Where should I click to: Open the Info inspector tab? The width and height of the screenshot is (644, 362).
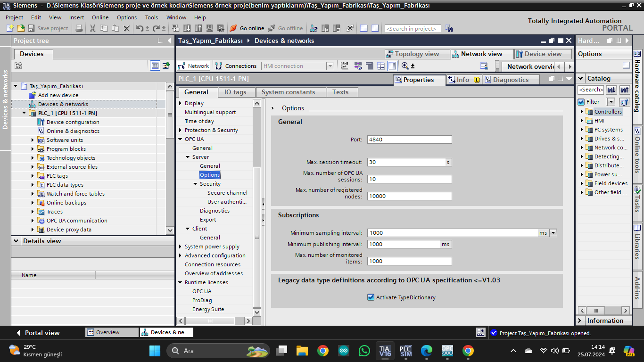463,80
